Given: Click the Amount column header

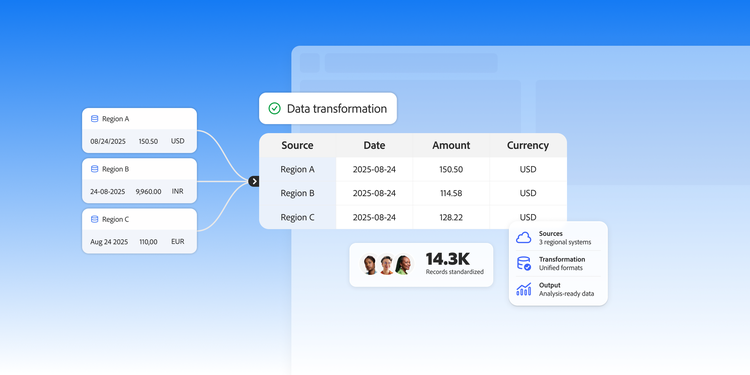Looking at the screenshot, I should coord(451,145).
